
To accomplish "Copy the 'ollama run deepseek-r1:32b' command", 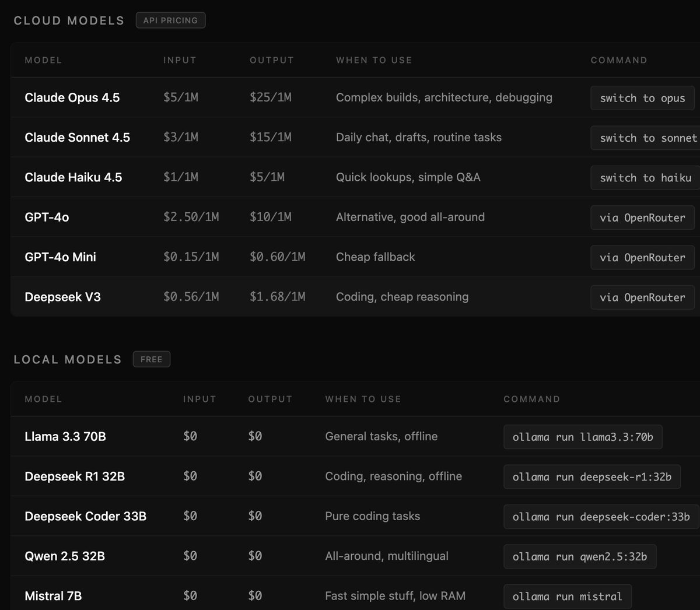I will [592, 477].
